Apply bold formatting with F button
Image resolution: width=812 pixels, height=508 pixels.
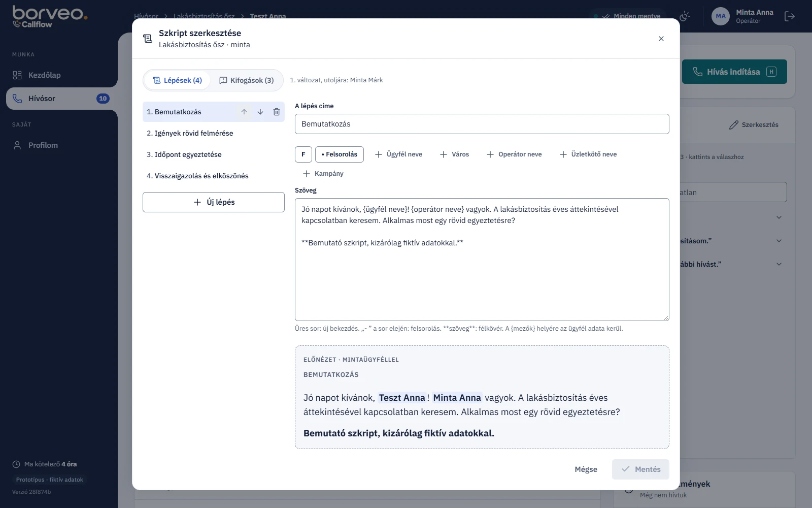point(303,154)
